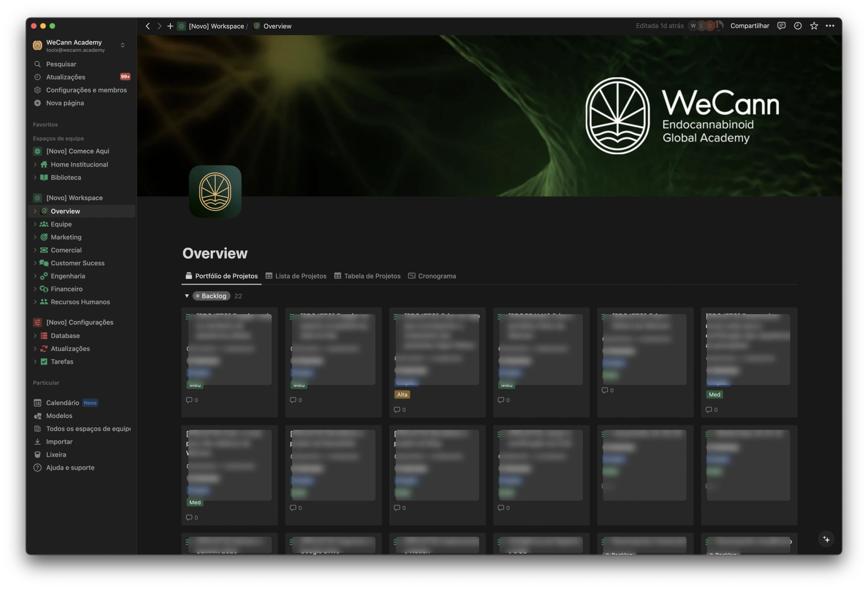Click the Editada 1d atrás label

click(x=660, y=26)
